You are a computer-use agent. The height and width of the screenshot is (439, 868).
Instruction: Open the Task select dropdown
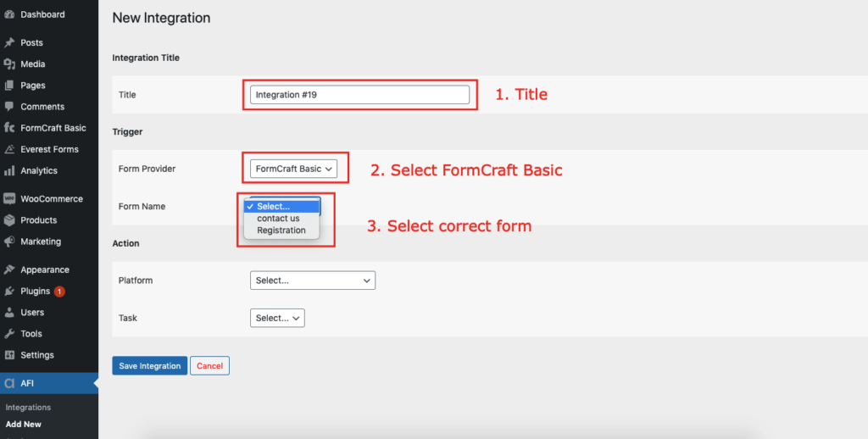tap(277, 319)
